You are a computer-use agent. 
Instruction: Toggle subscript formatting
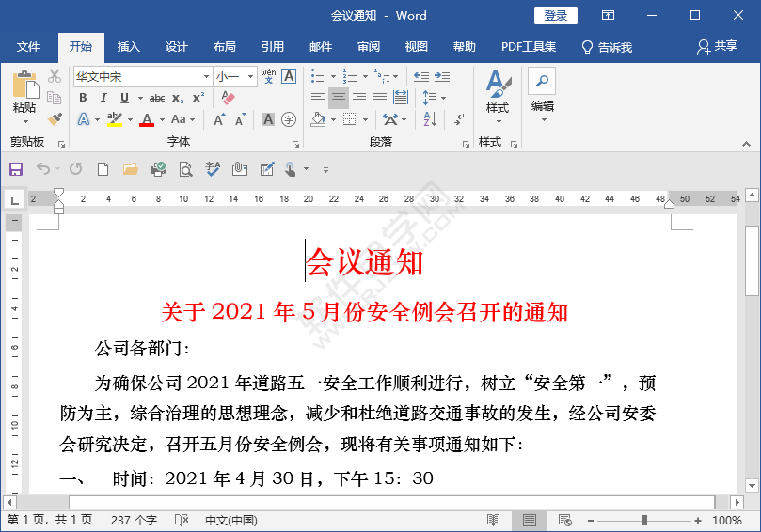(178, 99)
